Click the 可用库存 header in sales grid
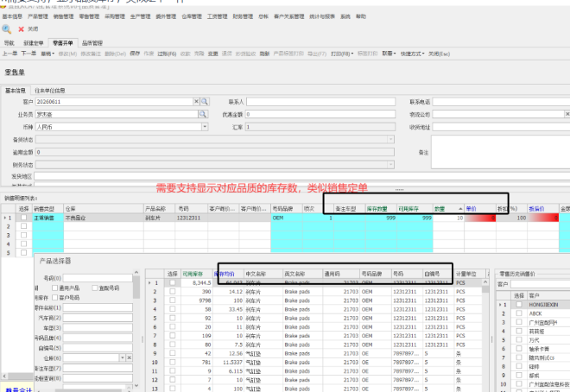The height and width of the screenshot is (392, 570). click(x=415, y=209)
